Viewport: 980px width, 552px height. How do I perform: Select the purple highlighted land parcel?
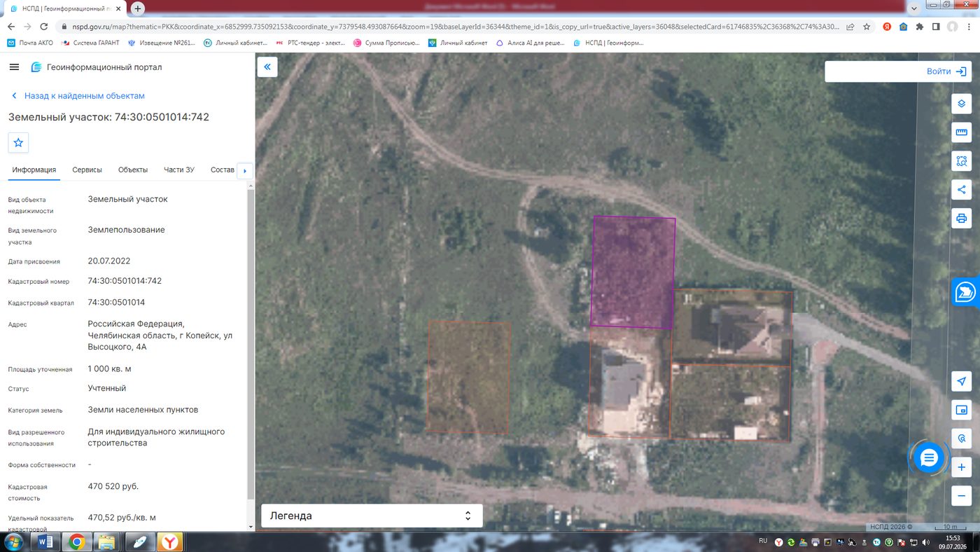coord(633,272)
